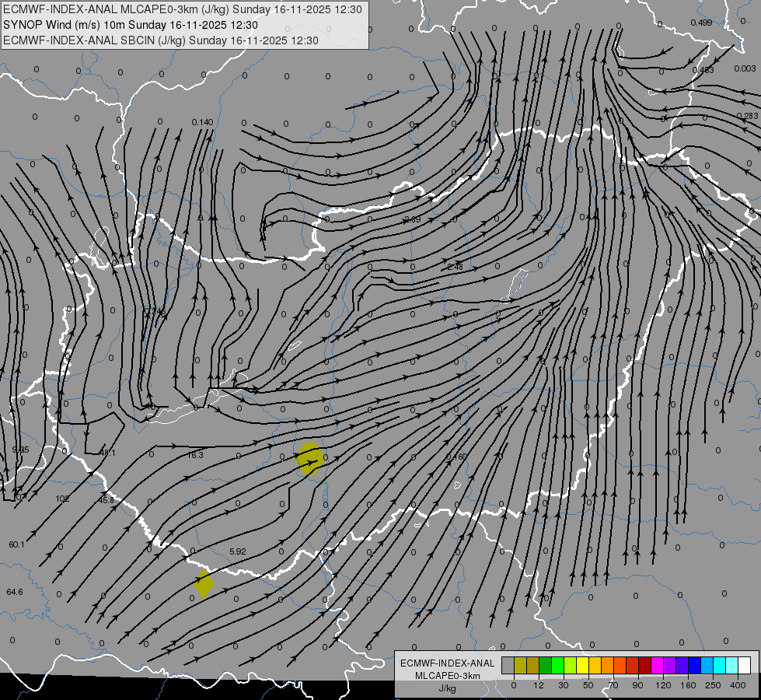Screen dimensions: 761x700
Task: Click the 'ECMWF-INDEX-ANAL MLCAPE0-3km' title line
Action: pos(183,9)
